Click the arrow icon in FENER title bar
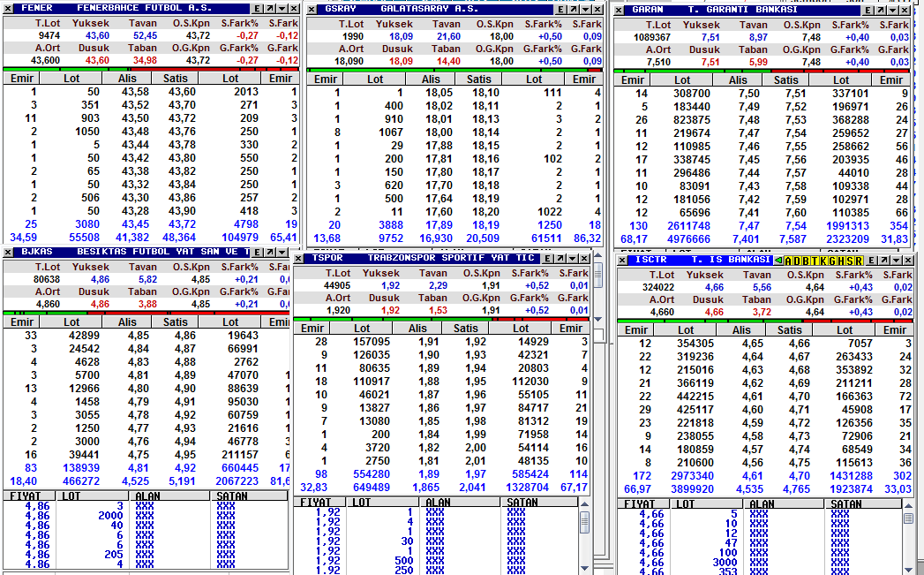This screenshot has height=575, width=924. click(268, 9)
